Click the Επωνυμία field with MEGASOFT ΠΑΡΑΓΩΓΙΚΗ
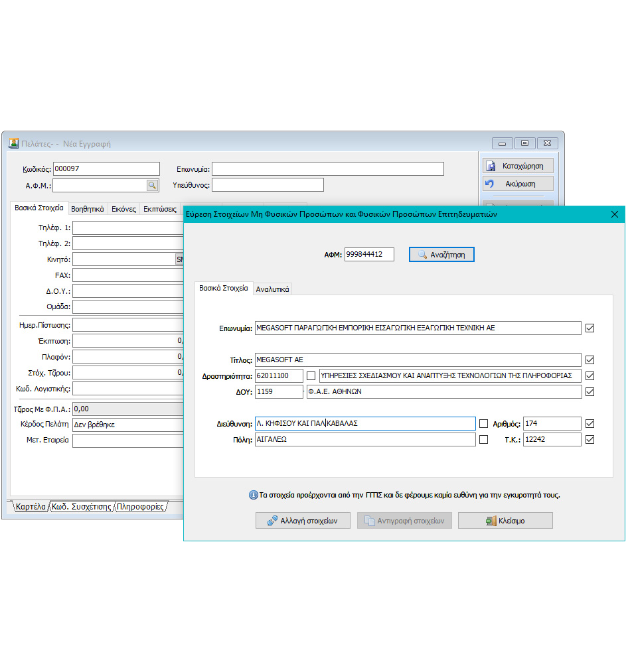This screenshot has height=672, width=630. point(418,328)
